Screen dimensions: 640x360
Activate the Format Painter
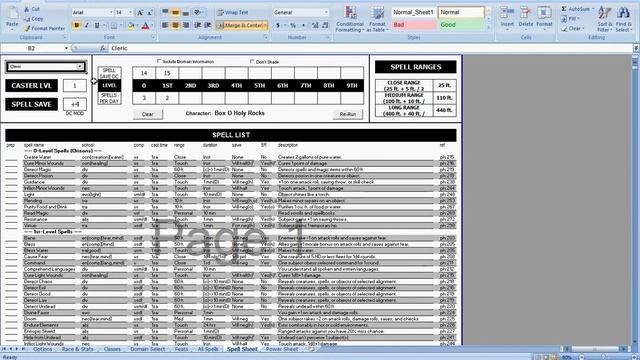click(44, 29)
